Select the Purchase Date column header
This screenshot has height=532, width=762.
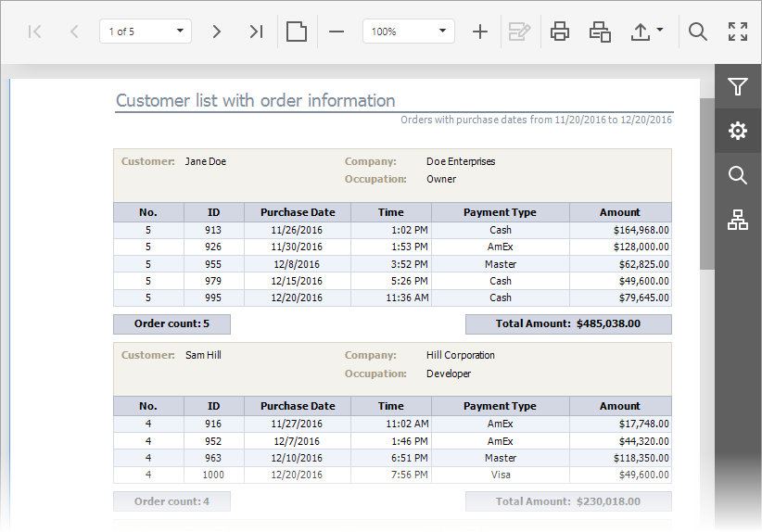click(x=298, y=212)
